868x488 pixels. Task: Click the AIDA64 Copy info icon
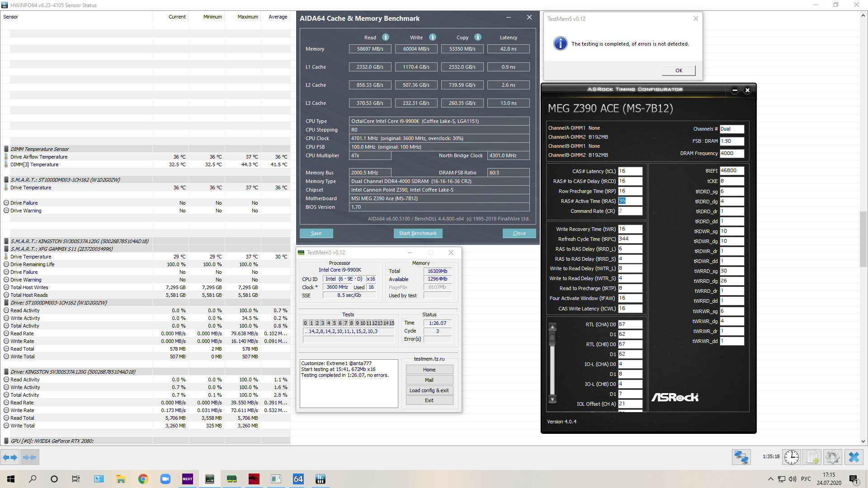(x=478, y=37)
